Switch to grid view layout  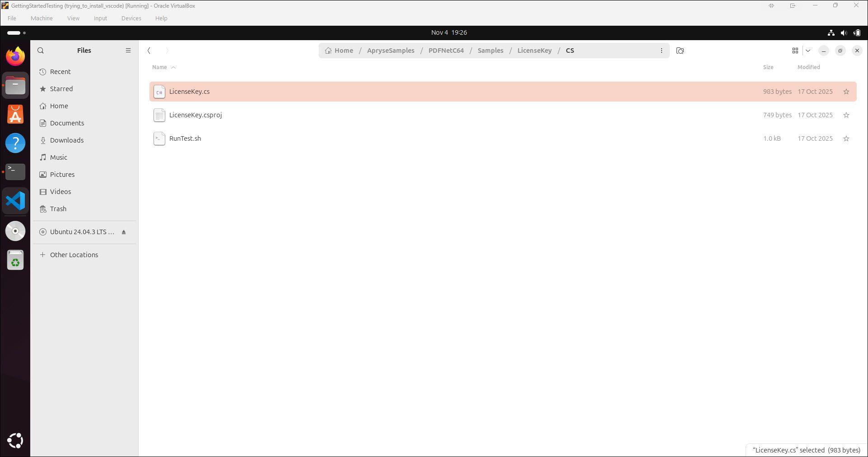point(795,51)
